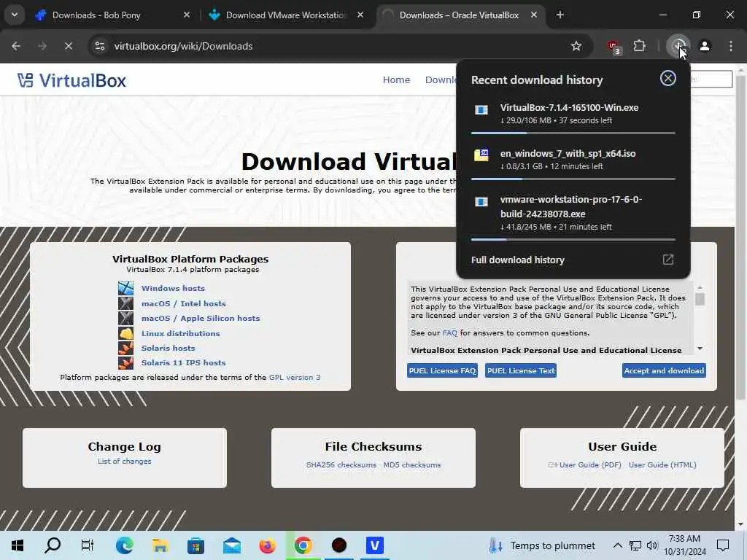This screenshot has height=560, width=747.
Task: Open Full download history
Action: pos(518,260)
